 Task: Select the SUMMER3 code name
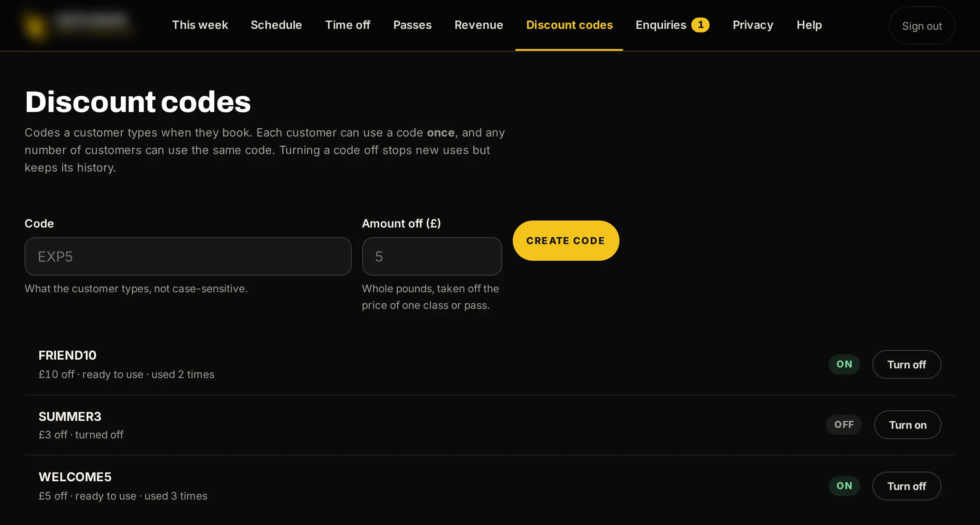(x=70, y=416)
